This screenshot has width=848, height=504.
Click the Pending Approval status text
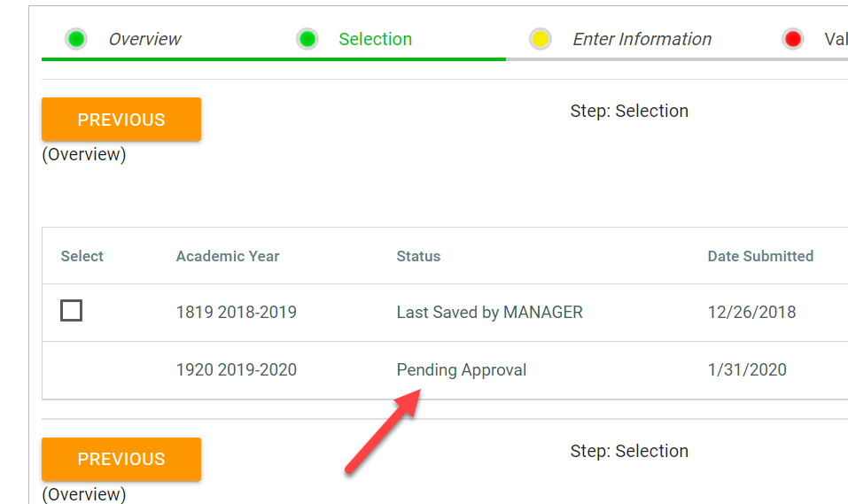tap(462, 369)
